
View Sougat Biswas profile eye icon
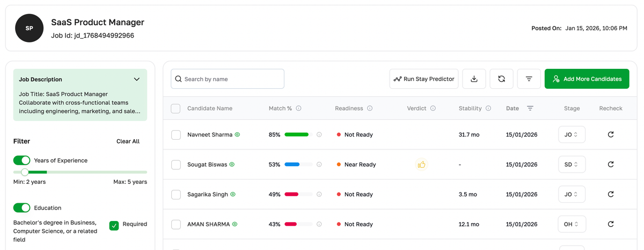[232, 165]
